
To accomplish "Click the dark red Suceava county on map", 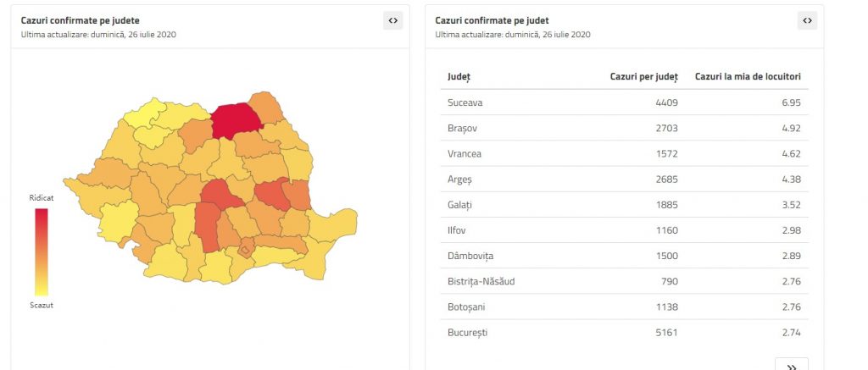I will (x=236, y=120).
